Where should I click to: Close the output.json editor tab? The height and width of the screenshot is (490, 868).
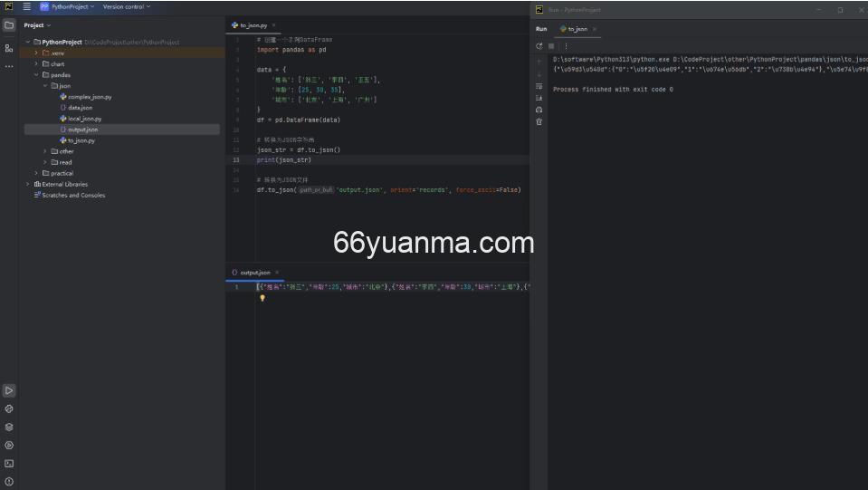pyautogui.click(x=277, y=273)
